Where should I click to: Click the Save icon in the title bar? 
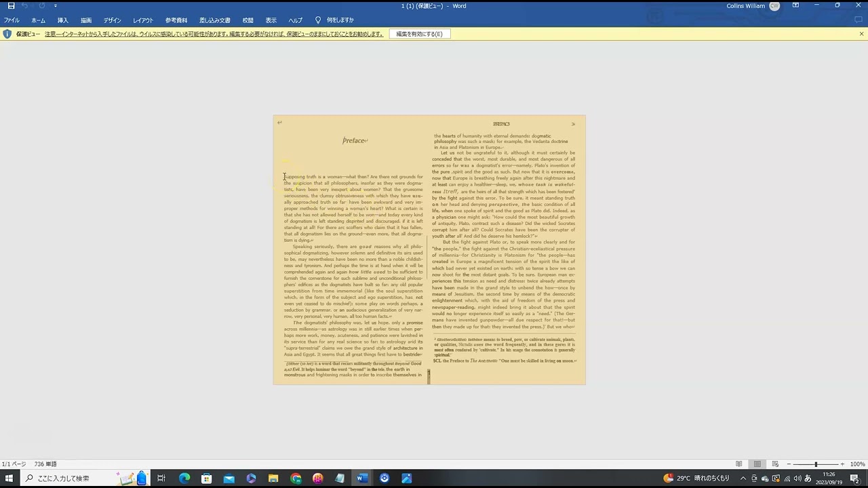[x=11, y=5]
